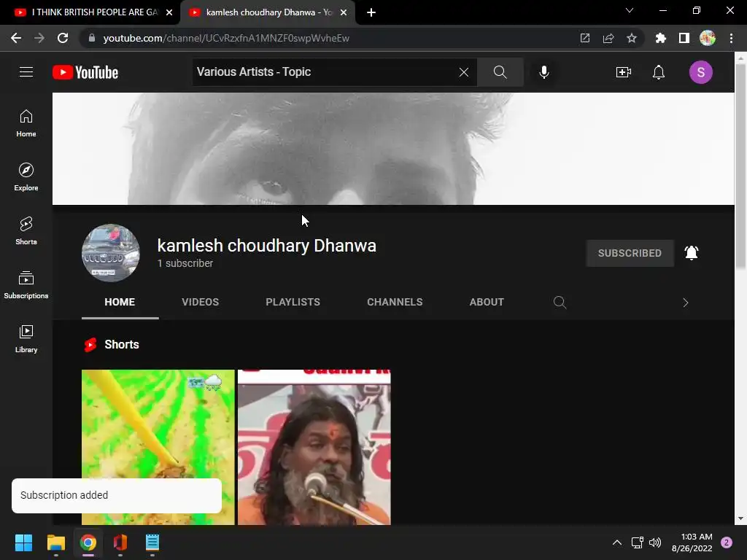Open Chrome tab search dropdown
The image size is (747, 560).
(x=630, y=10)
